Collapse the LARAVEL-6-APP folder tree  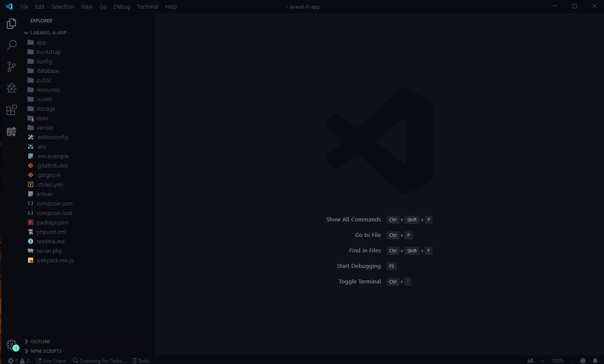(x=47, y=32)
